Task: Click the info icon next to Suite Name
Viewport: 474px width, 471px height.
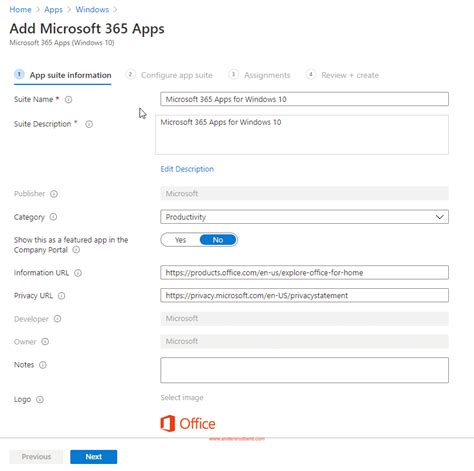Action: pyautogui.click(x=68, y=99)
